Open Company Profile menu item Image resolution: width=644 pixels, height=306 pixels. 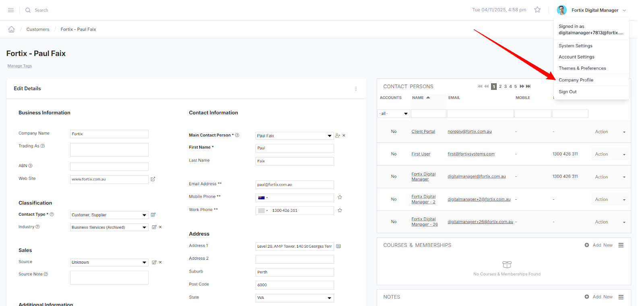click(x=576, y=80)
